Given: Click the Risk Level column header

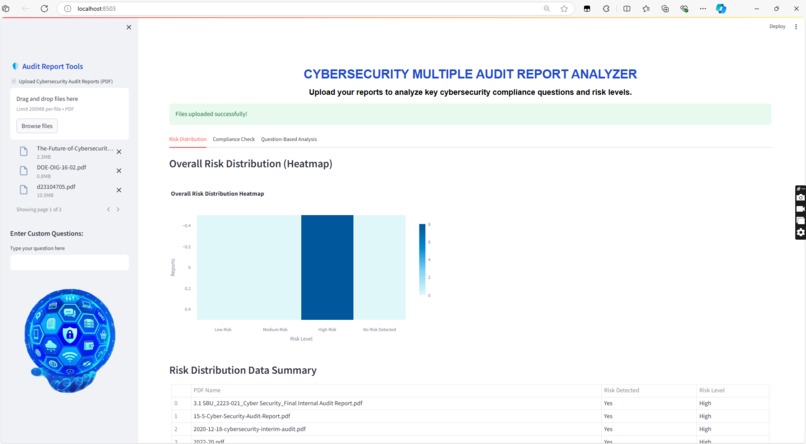Looking at the screenshot, I should click(x=732, y=390).
